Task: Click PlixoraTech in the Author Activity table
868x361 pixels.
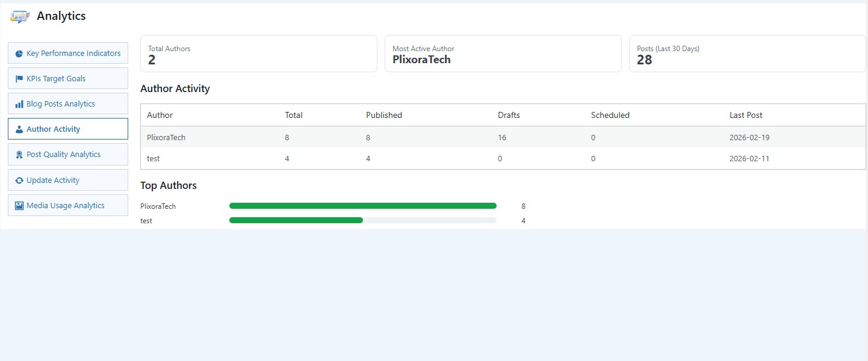Action: tap(166, 137)
